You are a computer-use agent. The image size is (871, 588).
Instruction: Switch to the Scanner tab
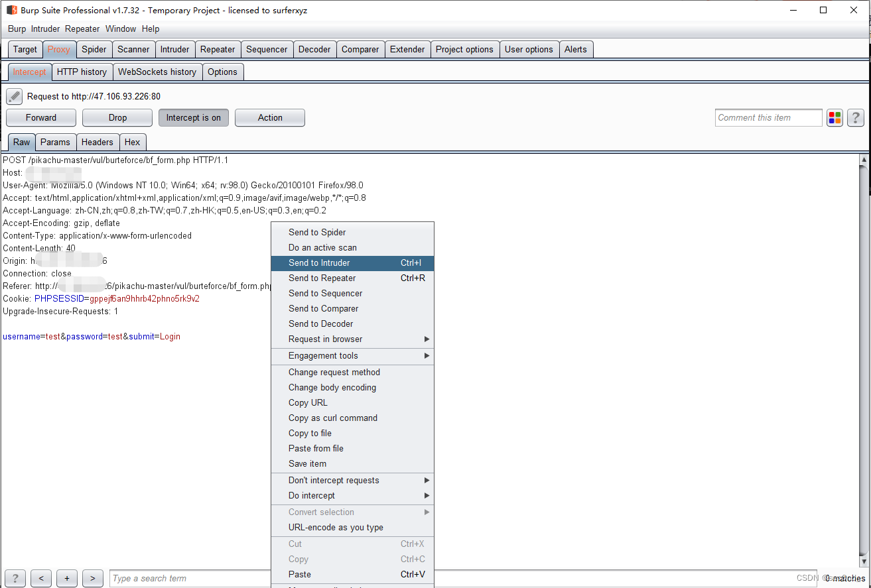(x=133, y=49)
